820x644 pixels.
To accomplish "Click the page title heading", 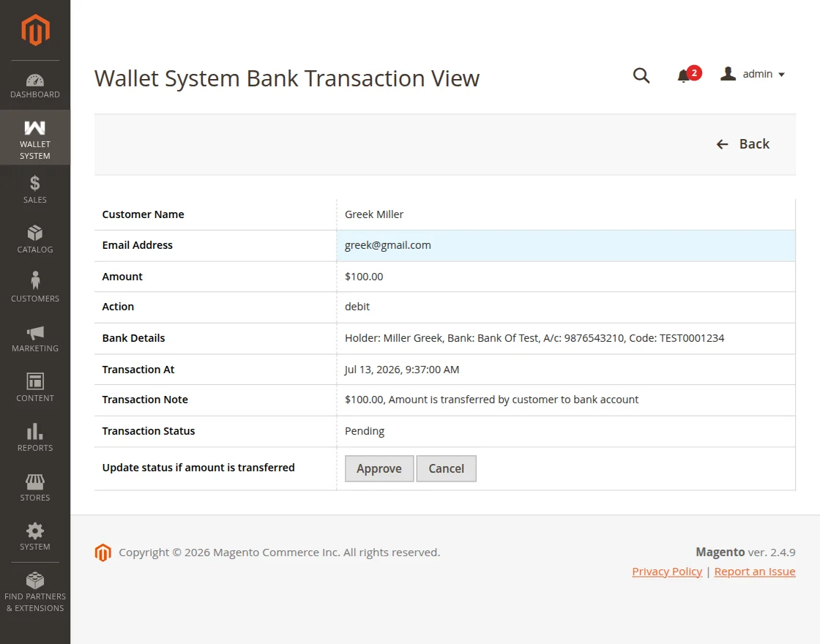I will 286,78.
